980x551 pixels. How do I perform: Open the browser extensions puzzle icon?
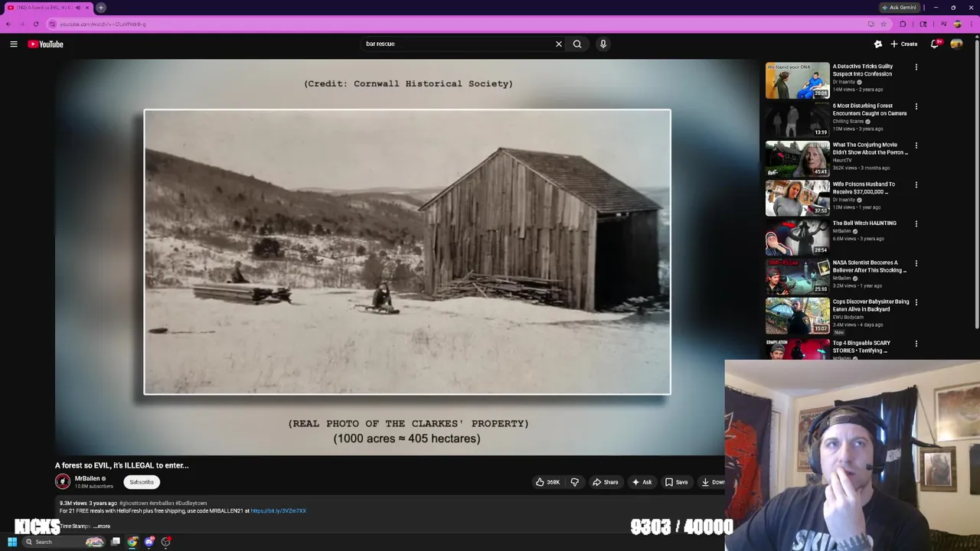tap(903, 24)
